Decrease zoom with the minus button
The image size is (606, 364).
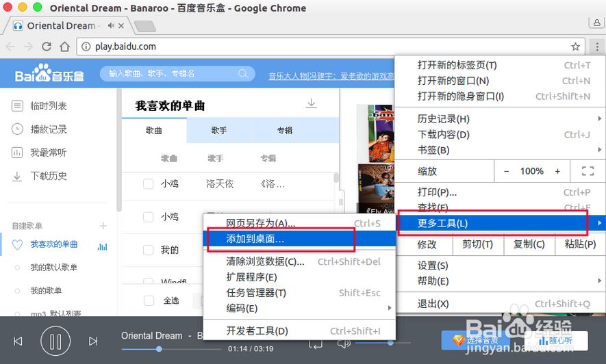tap(506, 171)
